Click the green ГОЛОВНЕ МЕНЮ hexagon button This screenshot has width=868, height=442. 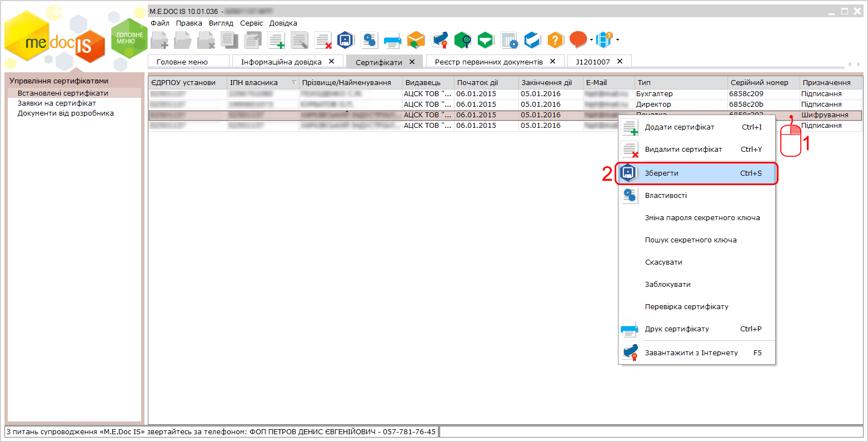coord(129,38)
